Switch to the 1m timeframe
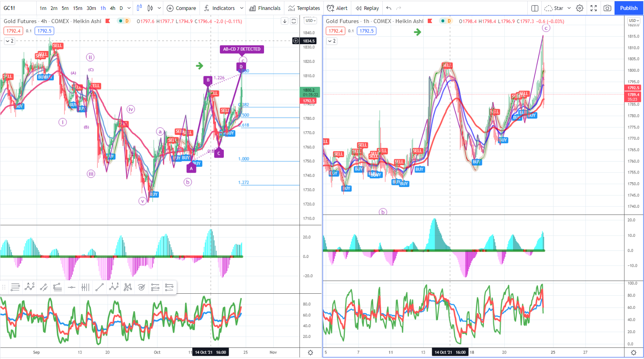 pyautogui.click(x=43, y=8)
